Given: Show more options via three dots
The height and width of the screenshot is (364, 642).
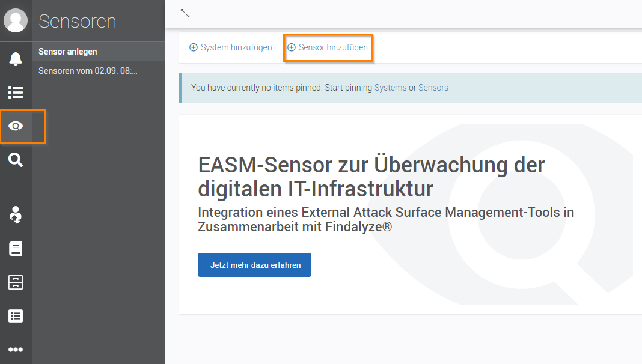Looking at the screenshot, I should (x=16, y=350).
